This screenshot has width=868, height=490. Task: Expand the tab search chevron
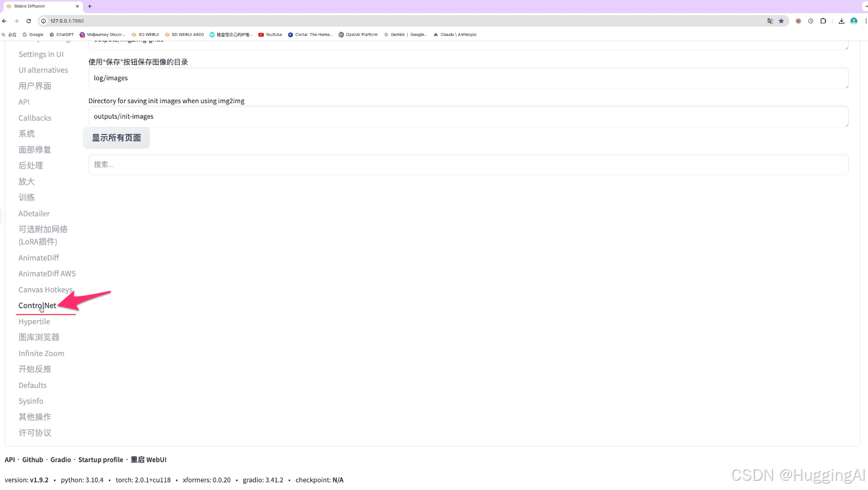click(x=866, y=6)
